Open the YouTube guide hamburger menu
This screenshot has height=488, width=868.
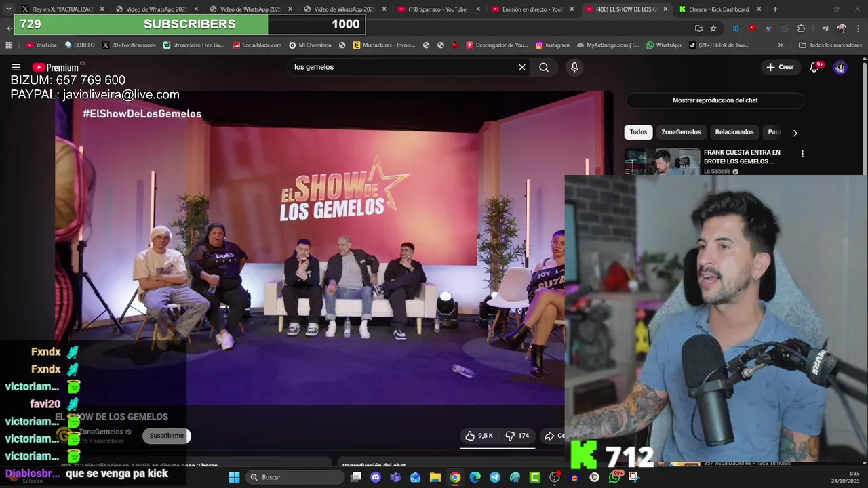pos(16,67)
